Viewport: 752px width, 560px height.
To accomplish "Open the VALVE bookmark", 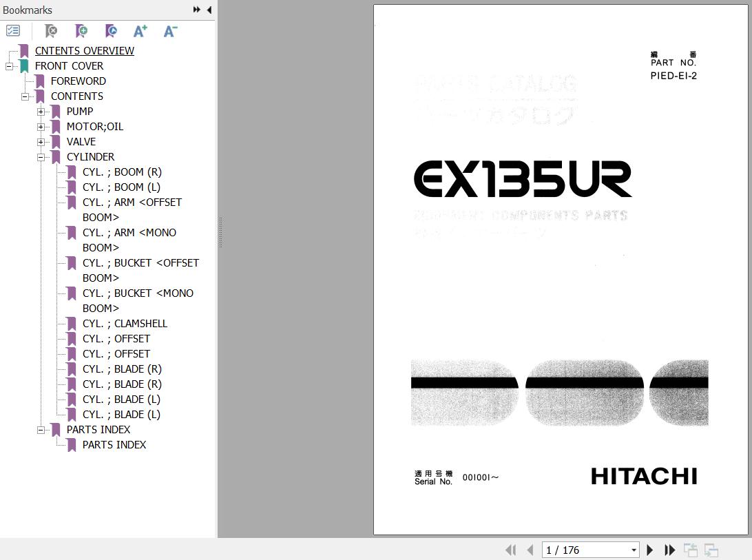I will tap(81, 142).
